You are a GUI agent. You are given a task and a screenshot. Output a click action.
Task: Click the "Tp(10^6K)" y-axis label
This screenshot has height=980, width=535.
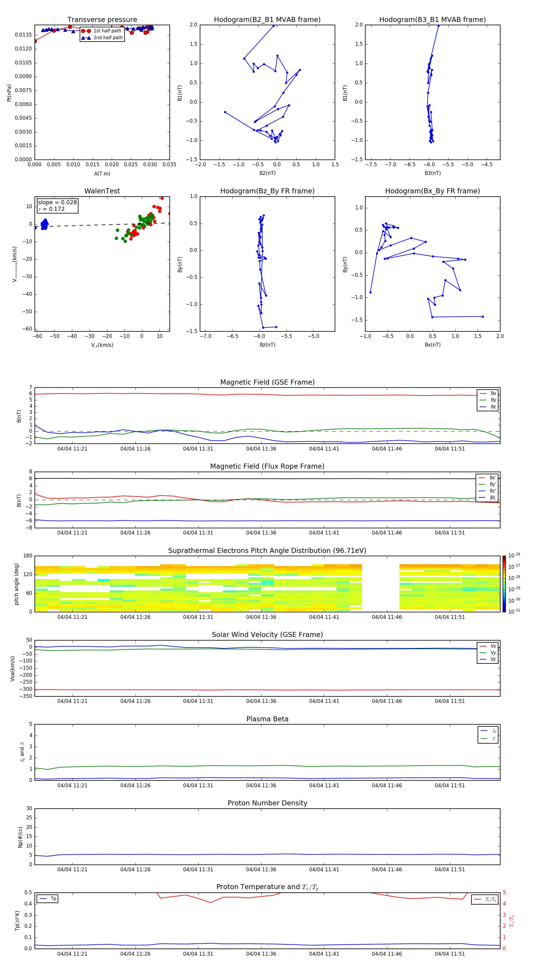point(17,921)
